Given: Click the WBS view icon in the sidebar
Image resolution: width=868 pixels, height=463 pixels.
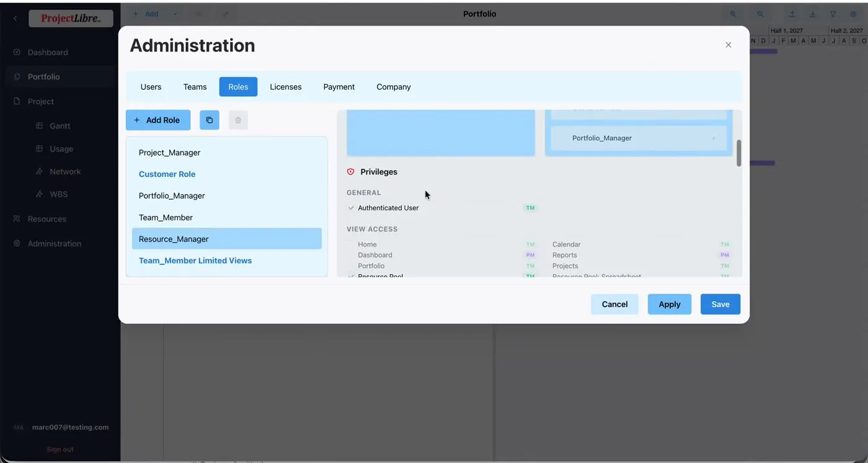Looking at the screenshot, I should 39,194.
